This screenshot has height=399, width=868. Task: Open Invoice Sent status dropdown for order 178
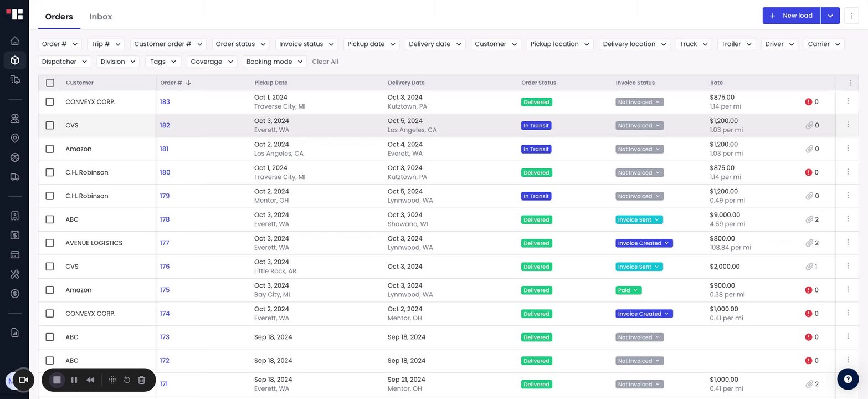coord(639,220)
